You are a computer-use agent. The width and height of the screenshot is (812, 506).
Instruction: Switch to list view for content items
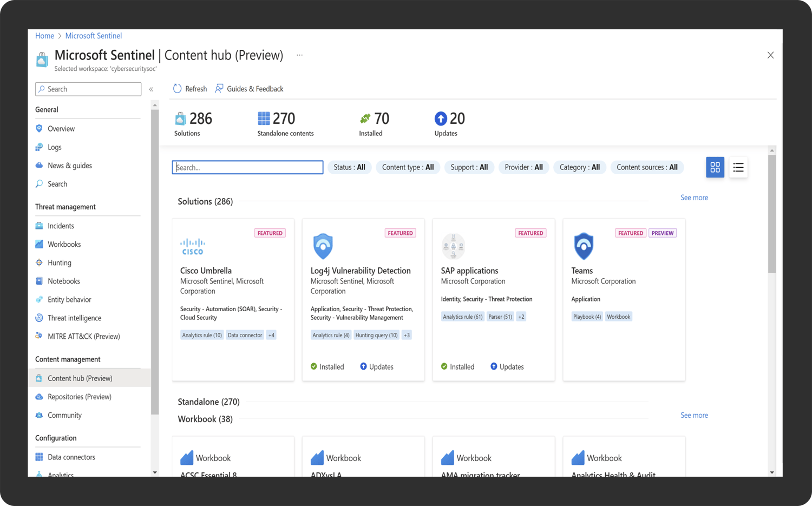pyautogui.click(x=738, y=167)
